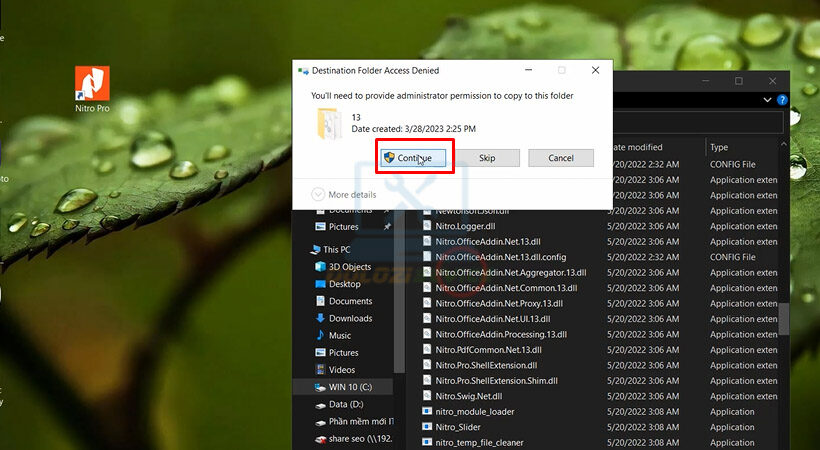Expand More details in the dialog

[344, 195]
